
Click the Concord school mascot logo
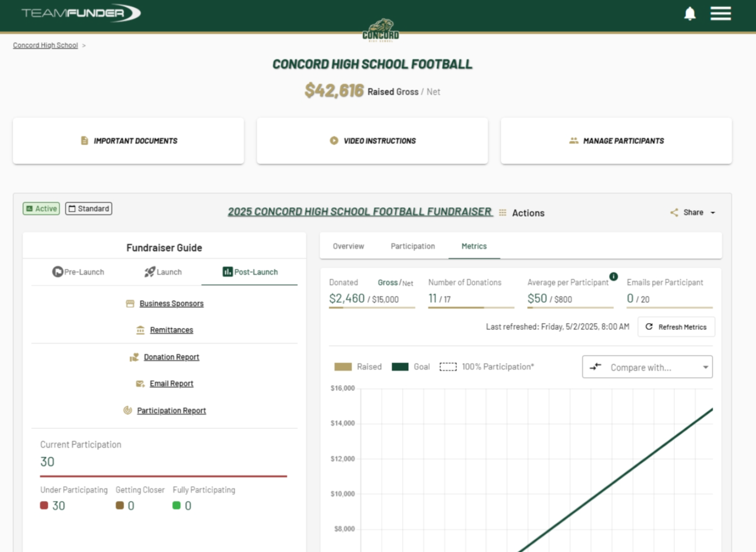coord(380,30)
